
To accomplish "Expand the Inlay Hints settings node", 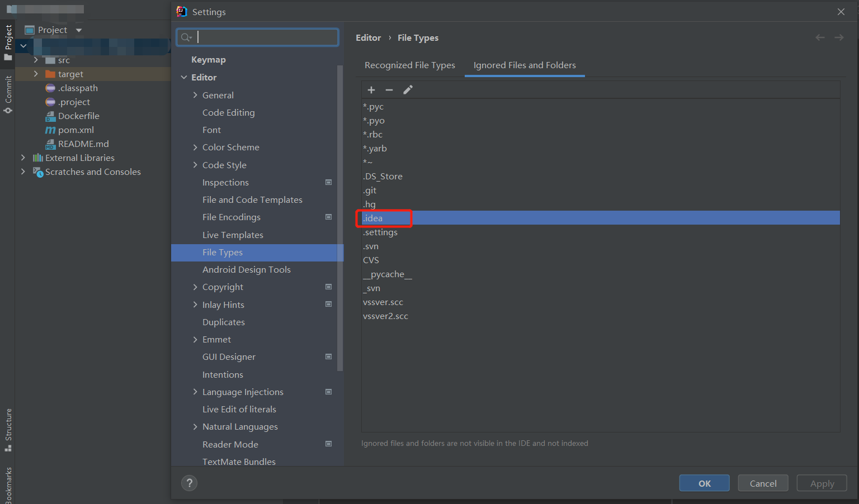I will pos(195,305).
